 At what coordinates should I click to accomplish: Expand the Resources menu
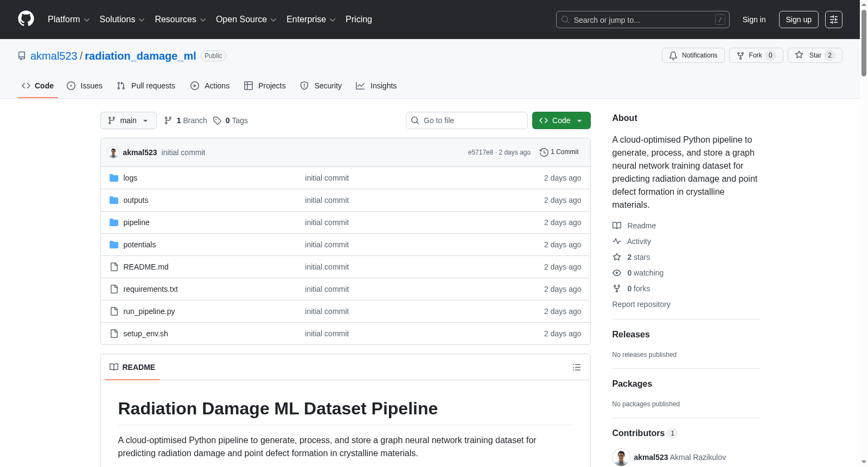click(x=181, y=20)
